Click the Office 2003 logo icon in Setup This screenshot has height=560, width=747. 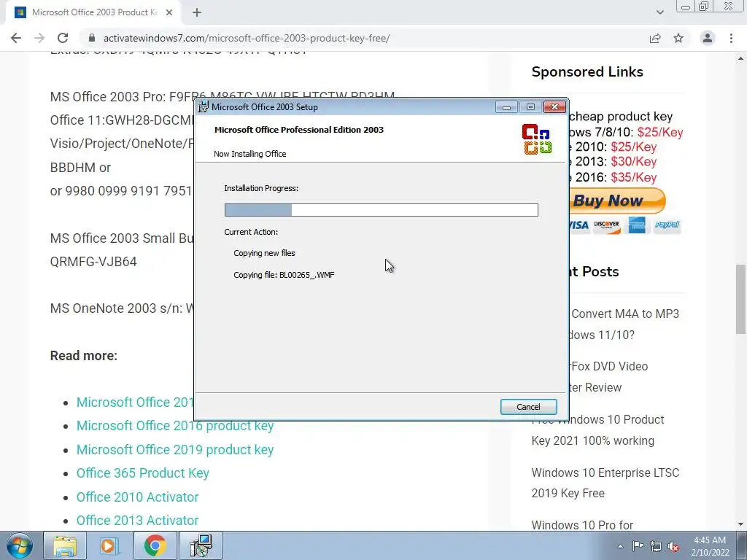coord(537,139)
